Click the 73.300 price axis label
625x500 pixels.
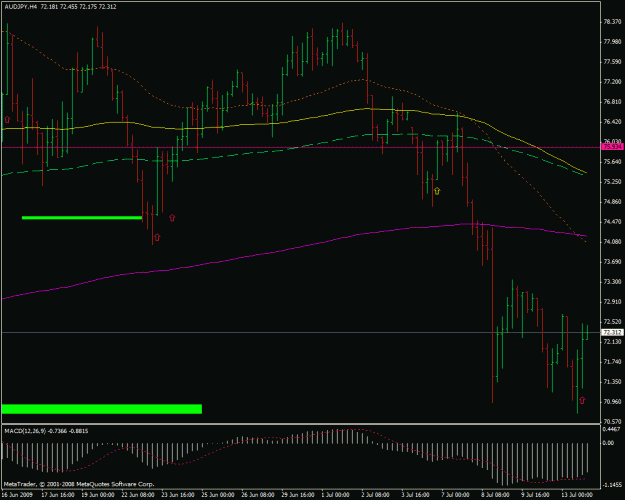(613, 281)
